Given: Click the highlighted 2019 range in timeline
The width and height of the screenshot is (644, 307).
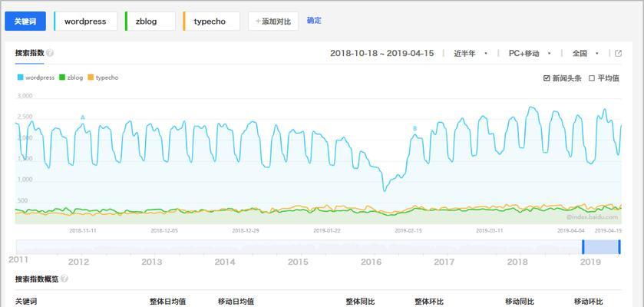Looking at the screenshot, I should coord(601,247).
